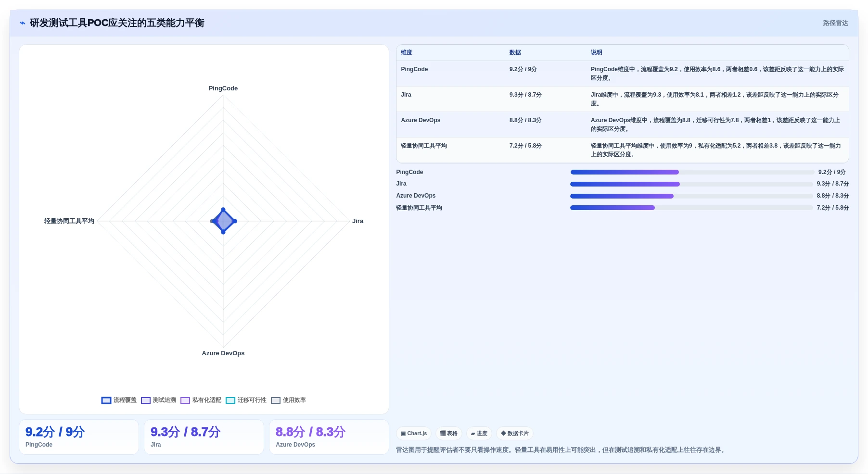Click the 轻量协同工具平均 label in progress list

pos(419,208)
